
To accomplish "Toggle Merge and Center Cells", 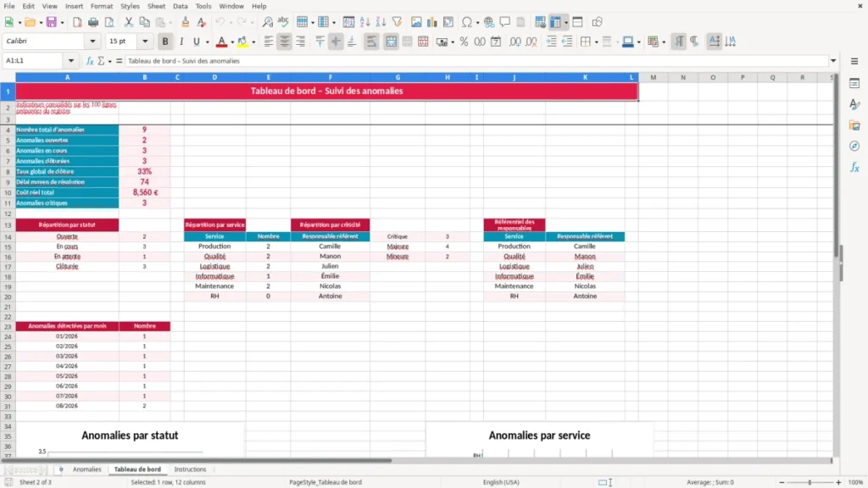I will pyautogui.click(x=391, y=42).
